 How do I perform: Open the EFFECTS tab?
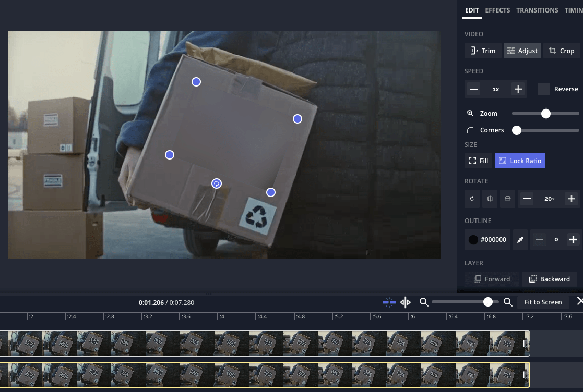point(497,10)
